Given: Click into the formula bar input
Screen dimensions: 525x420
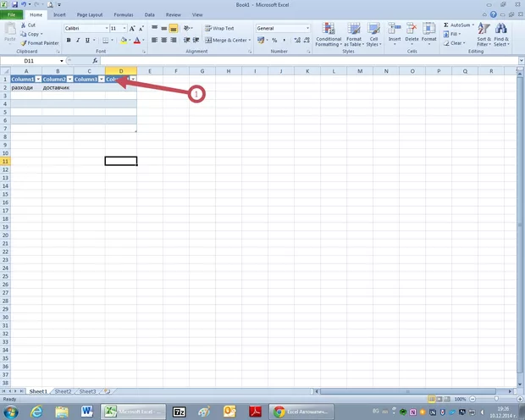Looking at the screenshot, I should click(309, 61).
